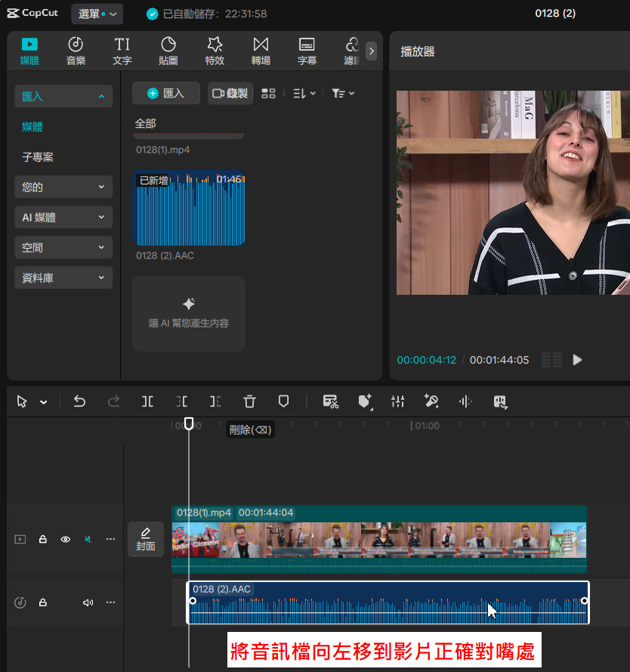
Task: Open the 貼圖 stickers panel
Action: coord(168,51)
